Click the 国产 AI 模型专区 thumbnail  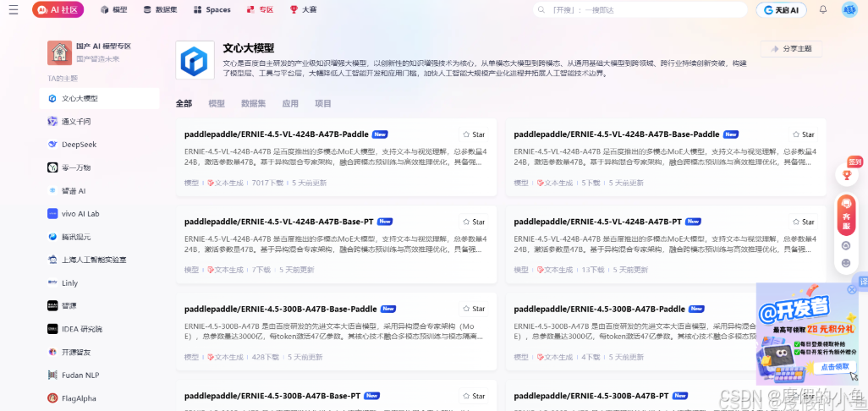point(59,52)
